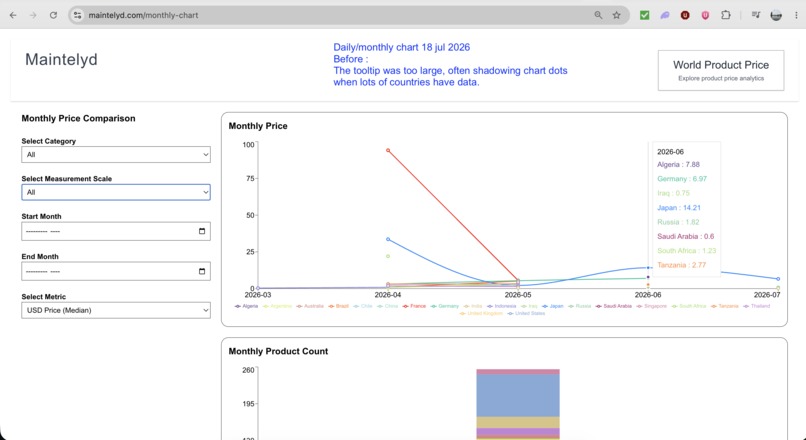The height and width of the screenshot is (440, 806).
Task: Open the purple feather extension icon
Action: pyautogui.click(x=665, y=15)
